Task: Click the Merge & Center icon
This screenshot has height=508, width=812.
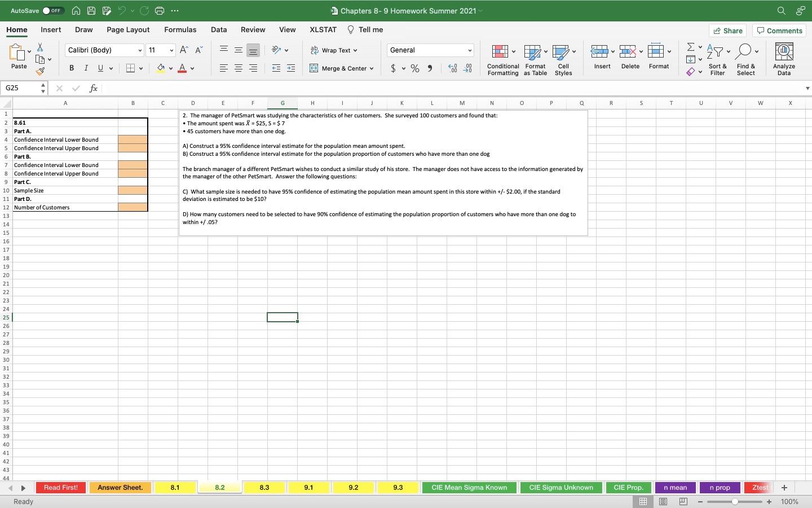Action: [x=314, y=68]
